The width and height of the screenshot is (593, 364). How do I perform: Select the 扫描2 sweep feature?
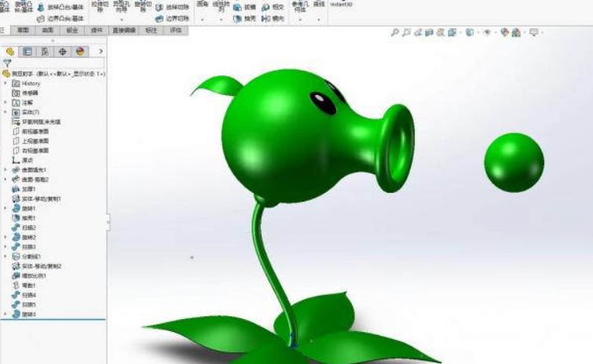point(24,227)
